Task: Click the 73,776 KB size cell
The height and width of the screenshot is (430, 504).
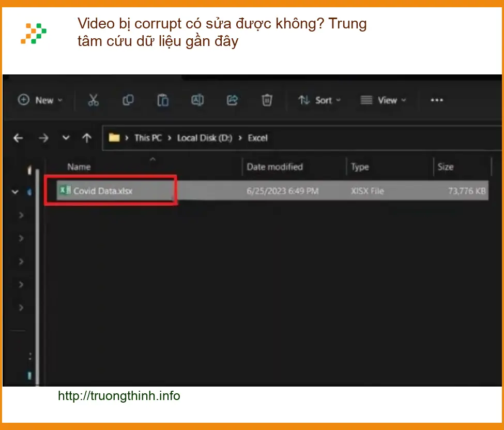Action: 467,191
